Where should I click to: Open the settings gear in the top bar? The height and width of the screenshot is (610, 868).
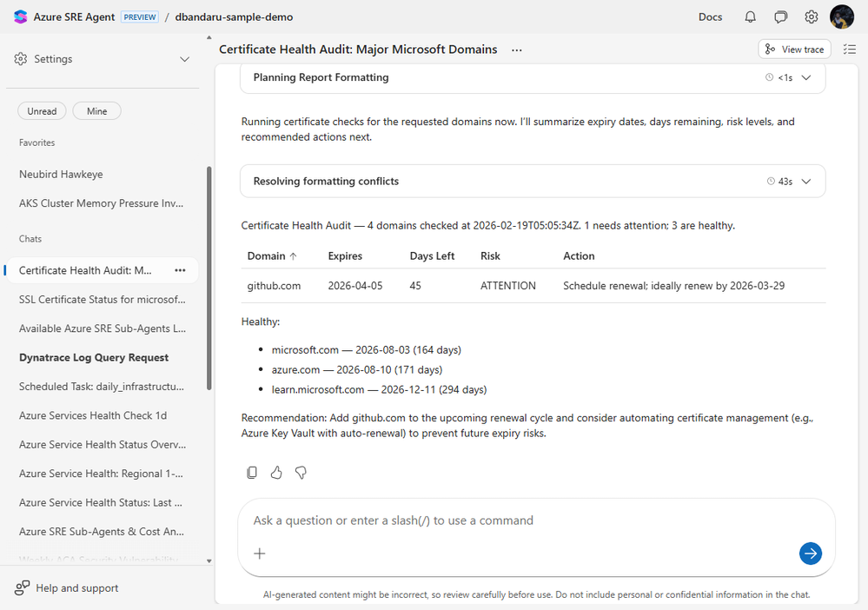(811, 17)
